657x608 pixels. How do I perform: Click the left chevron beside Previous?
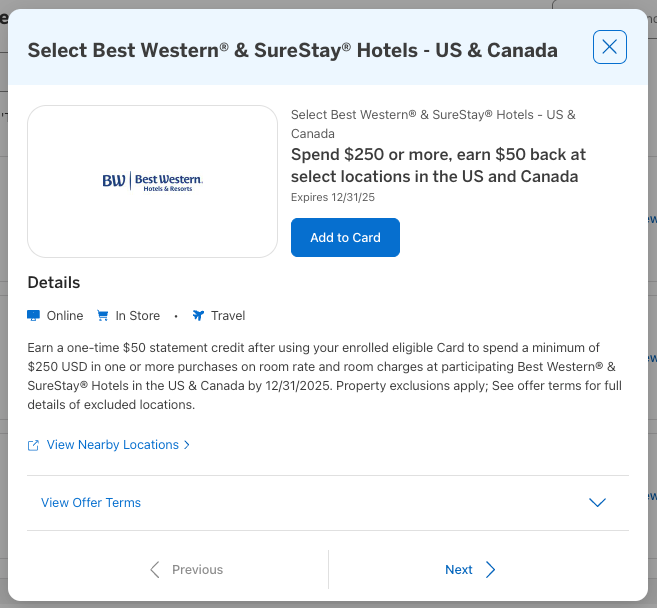tap(155, 570)
